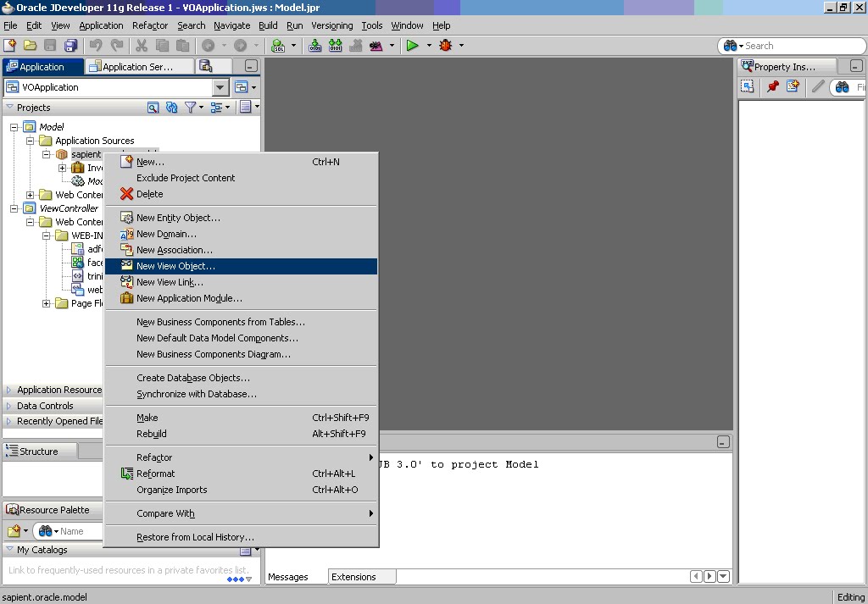Image resolution: width=868 pixels, height=604 pixels.
Task: Open the tab list dropdown arrow in log panel
Action: point(723,576)
